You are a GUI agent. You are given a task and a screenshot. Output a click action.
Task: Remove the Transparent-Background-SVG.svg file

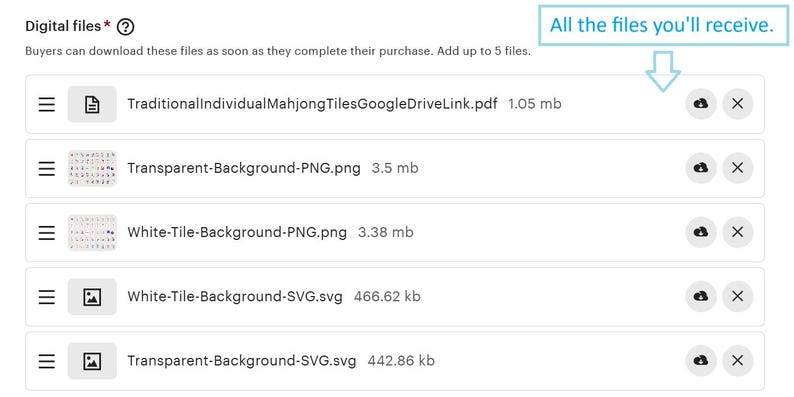pos(738,360)
